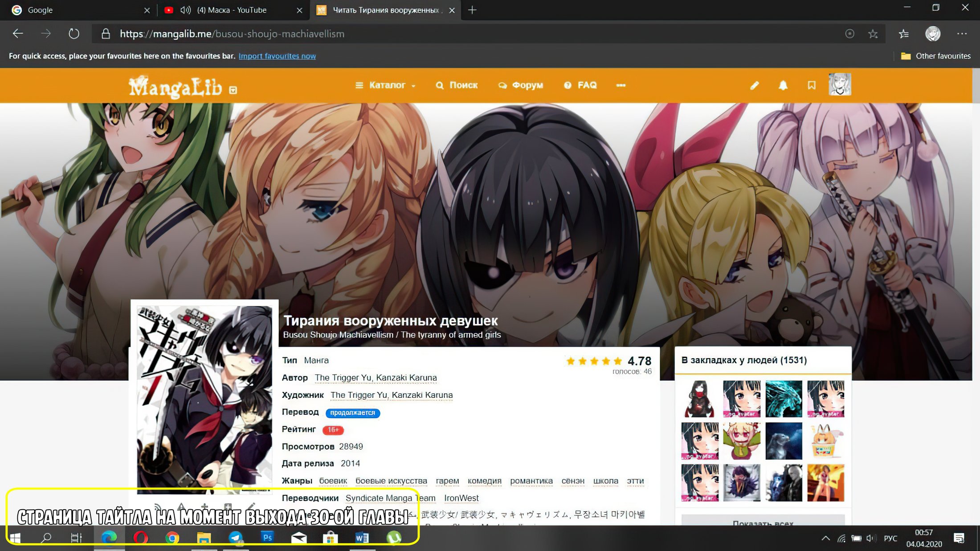
Task: Click Import favourites now link
Action: [277, 56]
